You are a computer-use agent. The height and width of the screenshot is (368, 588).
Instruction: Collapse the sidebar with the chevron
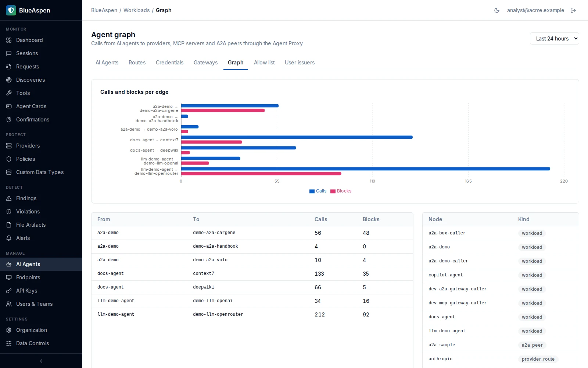click(x=41, y=361)
